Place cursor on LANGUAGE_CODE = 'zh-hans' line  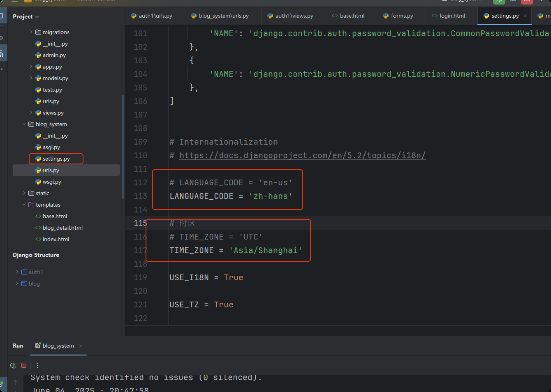point(231,196)
